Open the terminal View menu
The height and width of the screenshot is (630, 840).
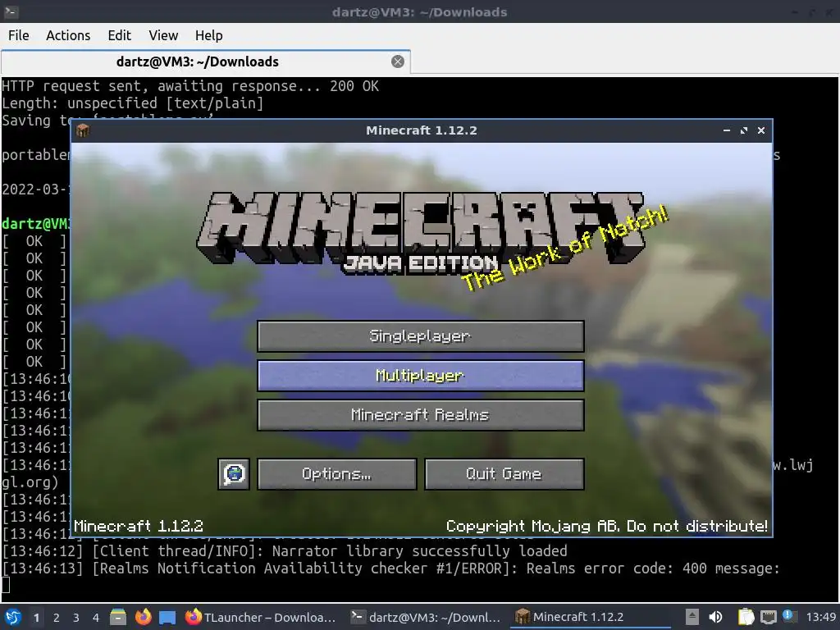163,35
